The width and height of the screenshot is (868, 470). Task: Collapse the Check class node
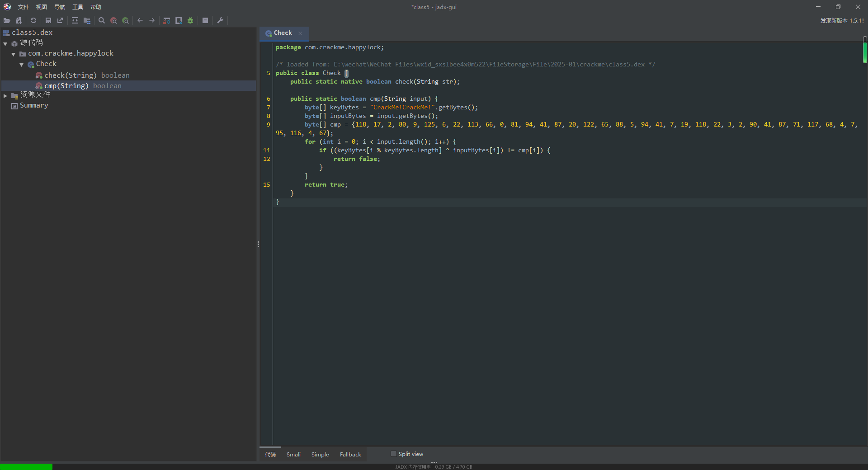(x=22, y=65)
